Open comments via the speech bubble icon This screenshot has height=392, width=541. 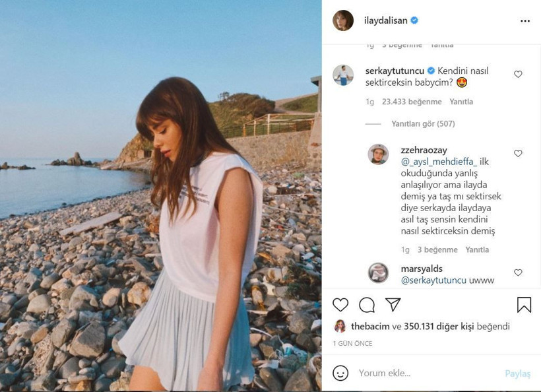[x=367, y=305]
